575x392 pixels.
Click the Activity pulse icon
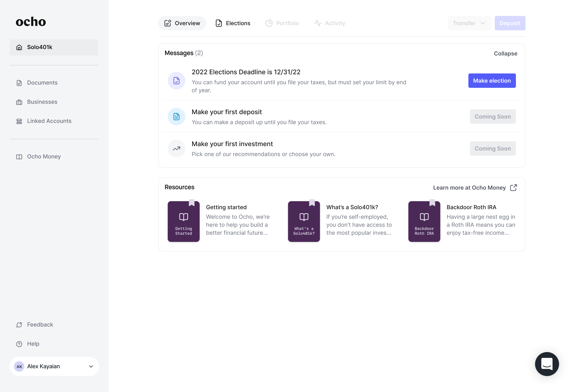coord(318,23)
